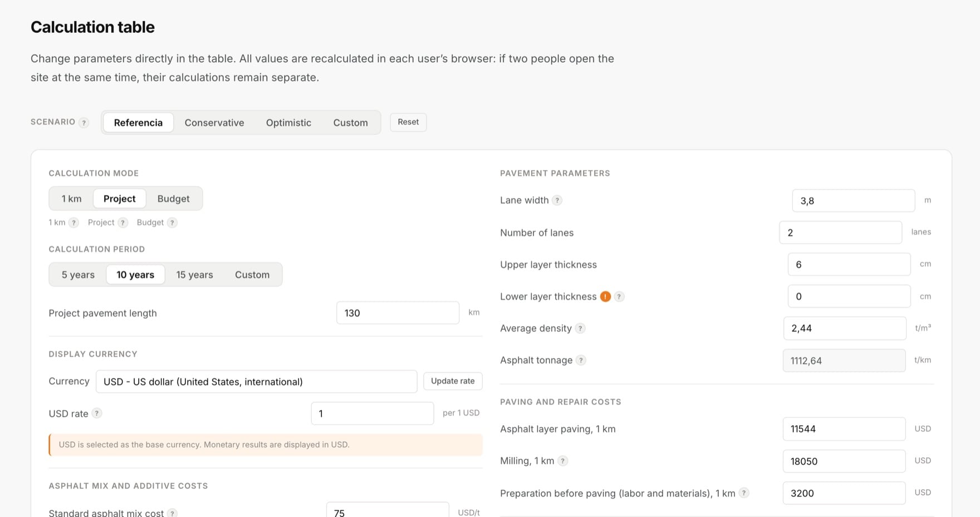Click the Update rate button
The height and width of the screenshot is (517, 980).
(453, 381)
